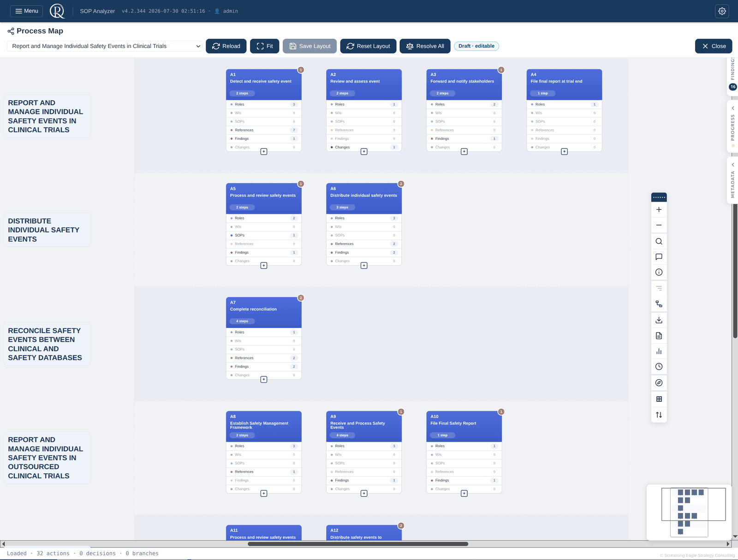The height and width of the screenshot is (560, 738).
Task: Click the horizontal scrollbar thumb
Action: coord(358,544)
